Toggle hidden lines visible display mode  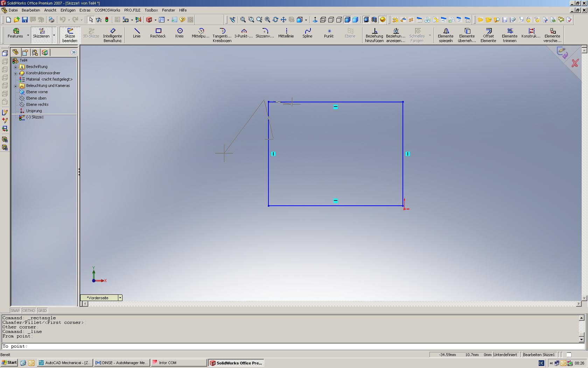click(x=331, y=20)
